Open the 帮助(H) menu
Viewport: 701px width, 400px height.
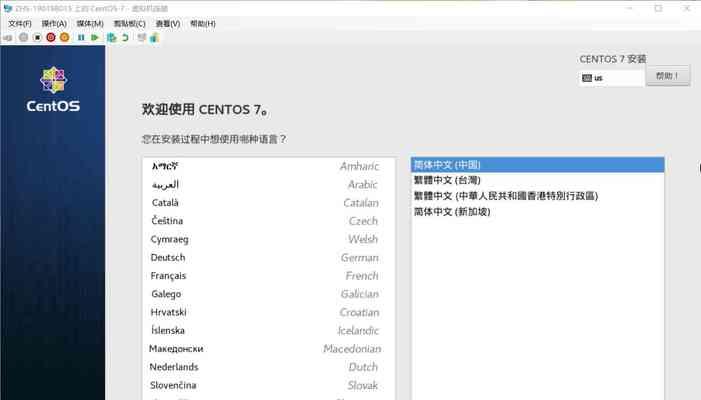pyautogui.click(x=203, y=24)
